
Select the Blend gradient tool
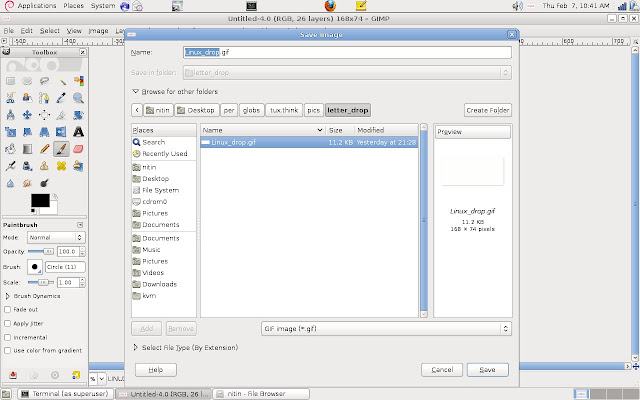[27, 149]
